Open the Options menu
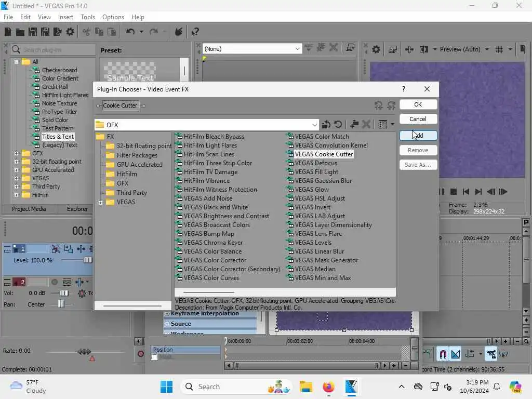532x399 pixels. pyautogui.click(x=113, y=17)
